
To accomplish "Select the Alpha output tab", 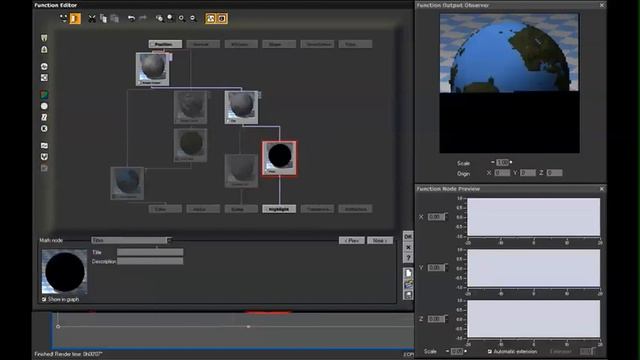I will coord(203,209).
